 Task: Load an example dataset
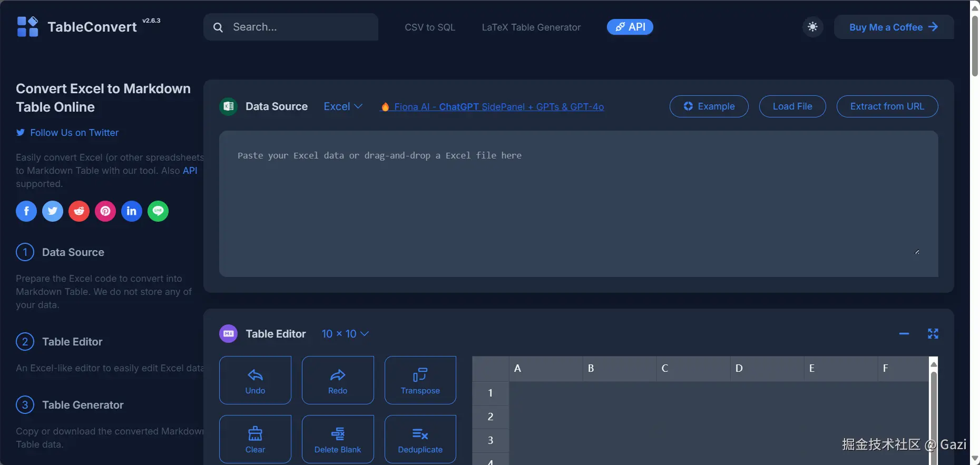tap(709, 106)
